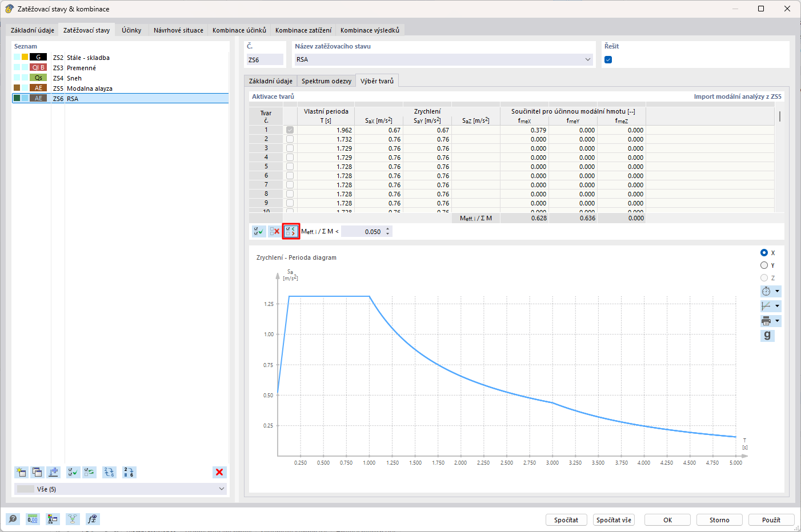Viewport: 801px width, 532px height.
Task: Increase the Meff threshold with the stepper arrow
Action: (389, 228)
